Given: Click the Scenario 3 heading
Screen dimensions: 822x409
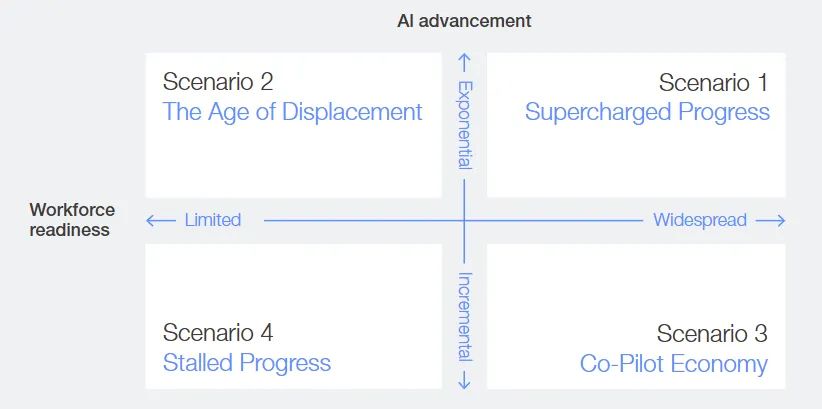Looking at the screenshot, I should (x=712, y=334).
